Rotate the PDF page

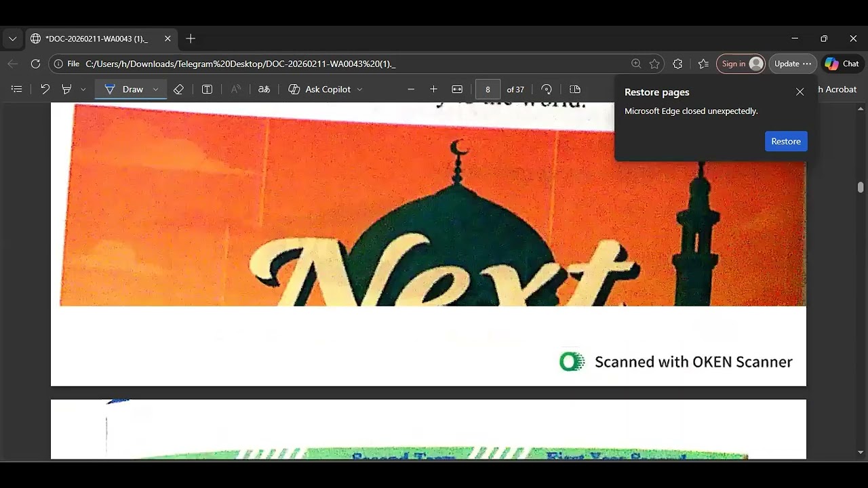547,89
